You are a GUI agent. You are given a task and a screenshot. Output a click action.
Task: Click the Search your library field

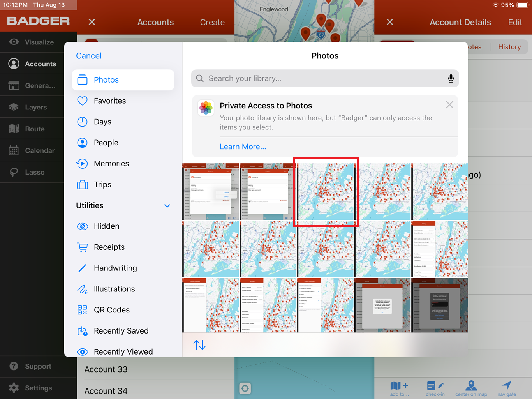click(325, 78)
